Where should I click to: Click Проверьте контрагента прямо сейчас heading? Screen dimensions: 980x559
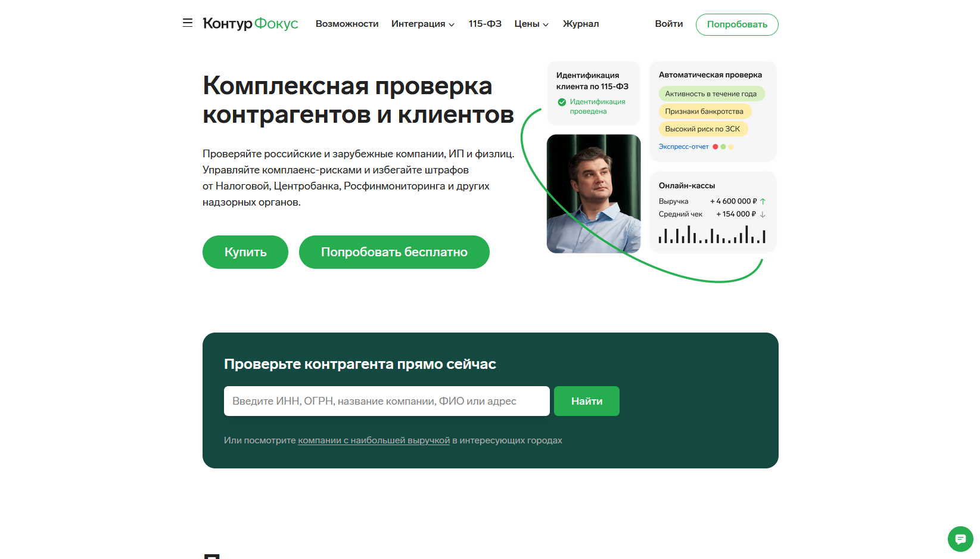point(360,364)
